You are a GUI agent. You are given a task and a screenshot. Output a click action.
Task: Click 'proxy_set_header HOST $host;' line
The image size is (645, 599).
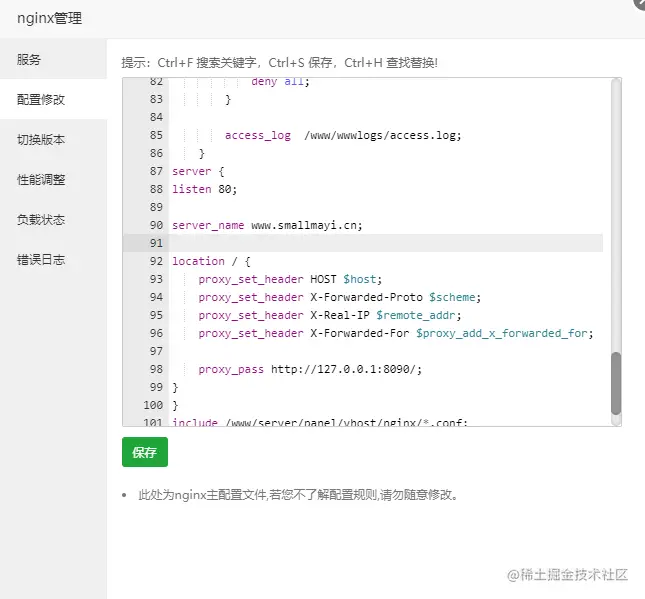click(x=290, y=279)
